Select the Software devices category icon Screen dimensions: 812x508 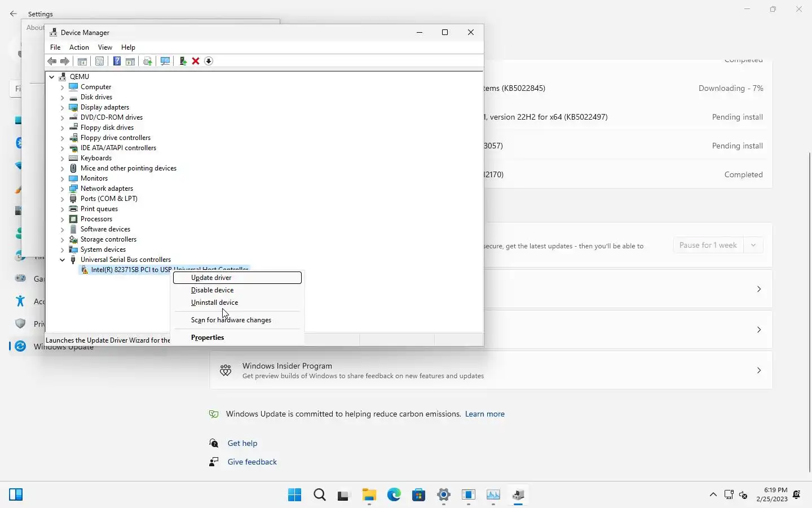tap(73, 229)
